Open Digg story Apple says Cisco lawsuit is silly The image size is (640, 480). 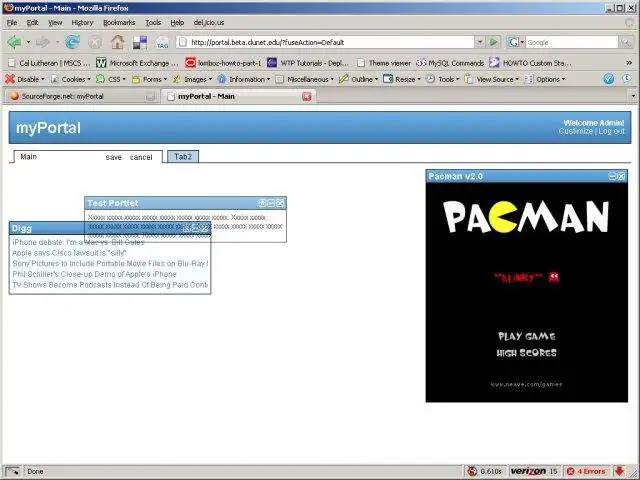69,253
